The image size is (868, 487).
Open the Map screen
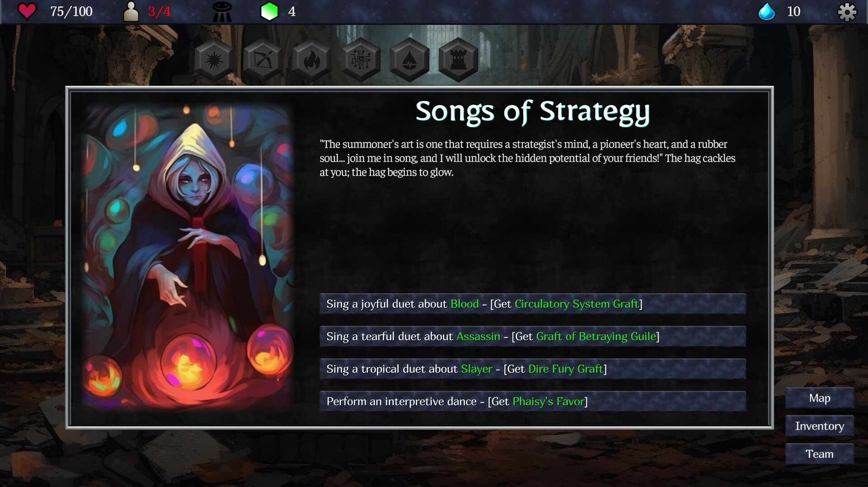tap(820, 398)
